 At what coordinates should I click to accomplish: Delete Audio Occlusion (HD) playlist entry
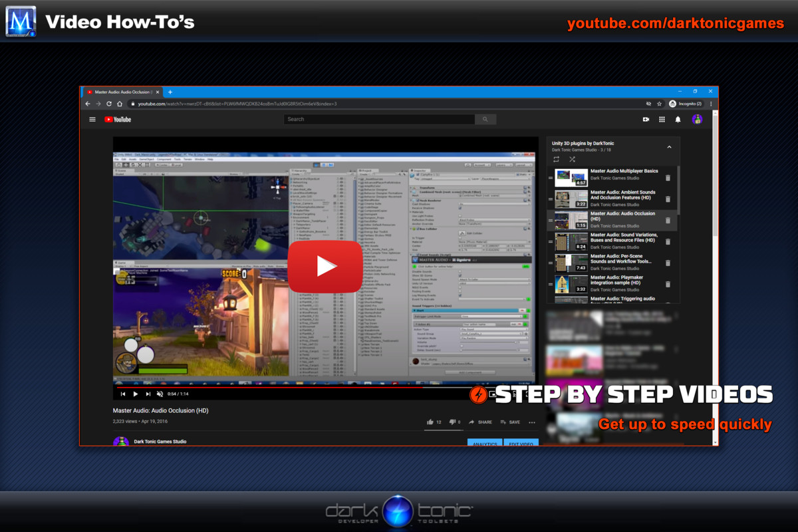(668, 221)
